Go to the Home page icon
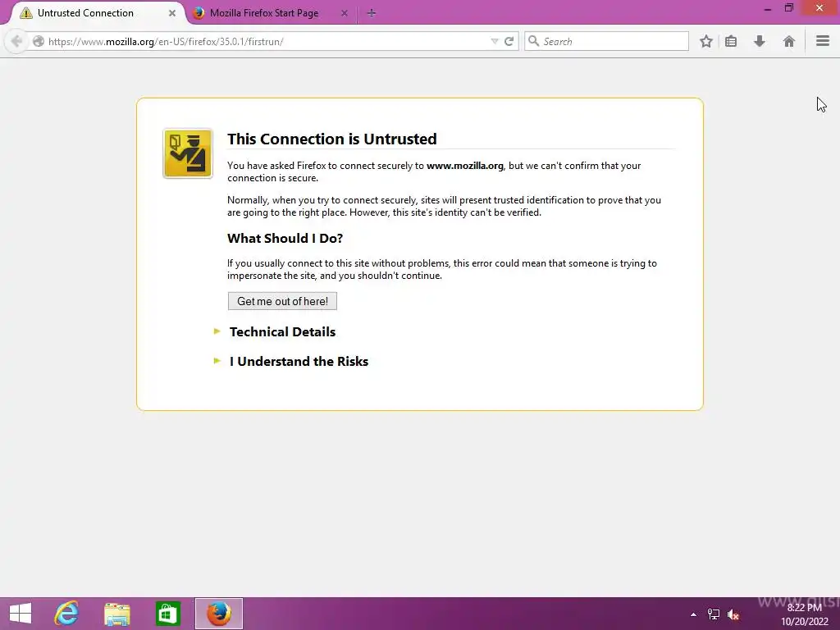This screenshot has height=630, width=840. click(x=788, y=41)
